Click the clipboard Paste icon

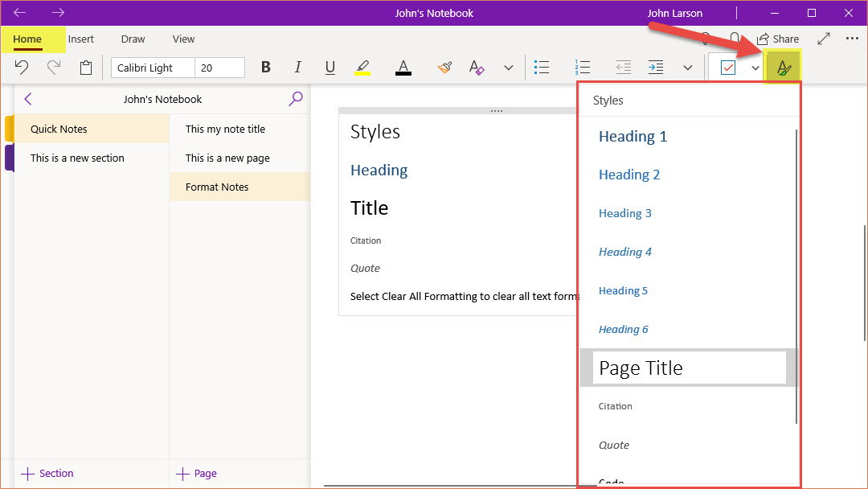tap(86, 68)
